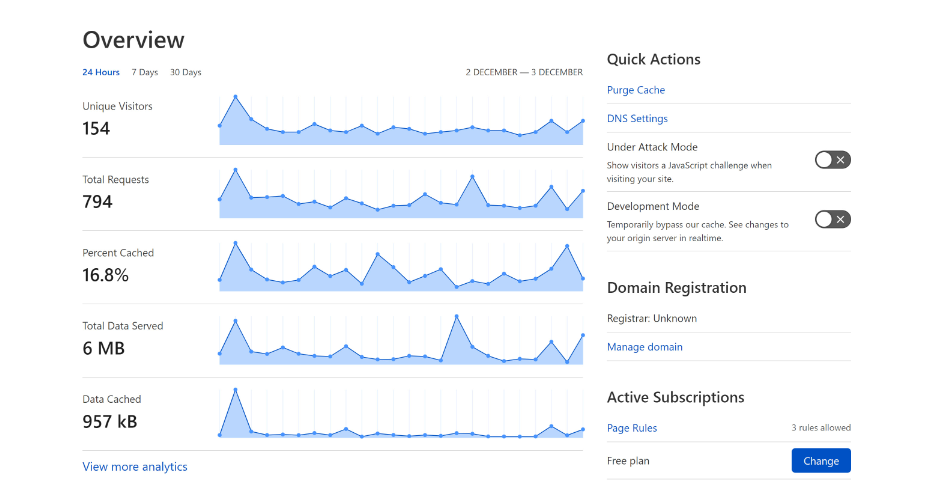The height and width of the screenshot is (480, 936).
Task: Click the '3 rules allowed' text
Action: click(821, 428)
